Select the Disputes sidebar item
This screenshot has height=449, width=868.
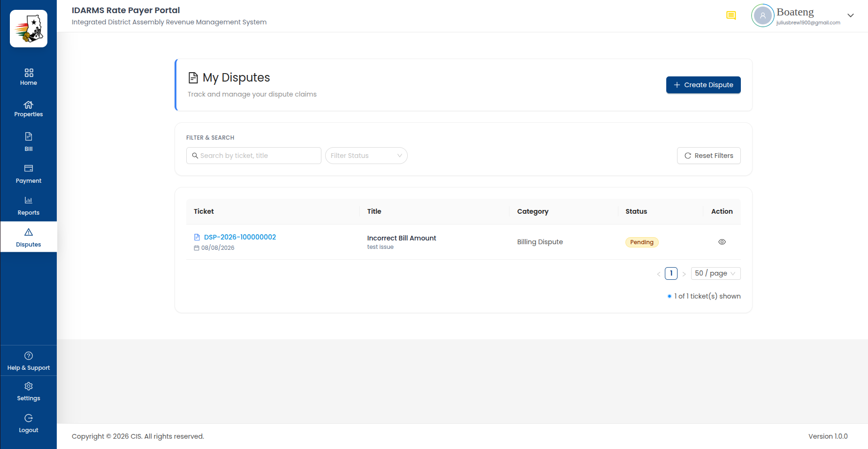point(29,237)
